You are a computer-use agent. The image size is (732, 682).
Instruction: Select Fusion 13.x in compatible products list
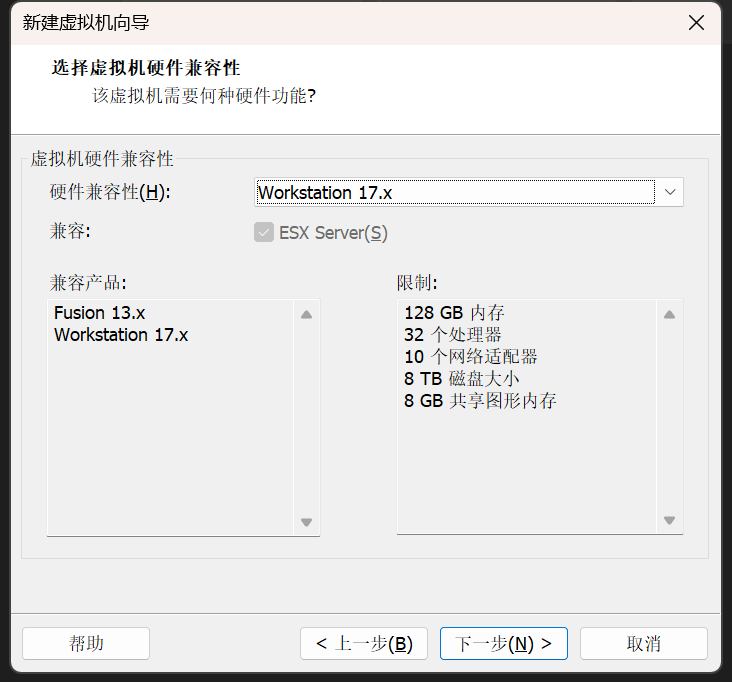pos(99,313)
